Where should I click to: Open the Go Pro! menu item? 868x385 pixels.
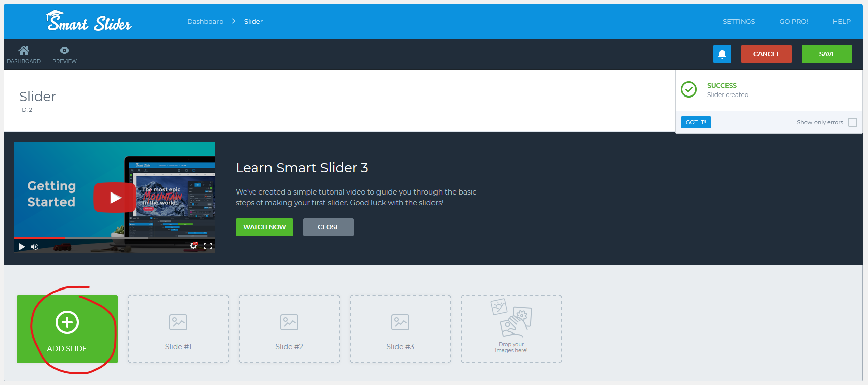pyautogui.click(x=794, y=21)
